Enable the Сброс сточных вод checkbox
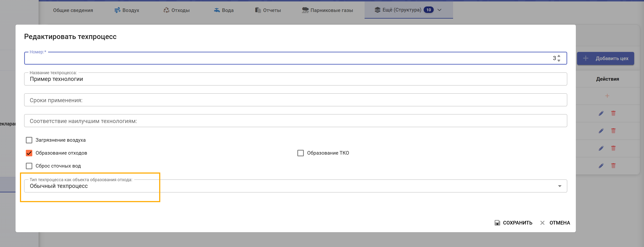 tap(29, 166)
